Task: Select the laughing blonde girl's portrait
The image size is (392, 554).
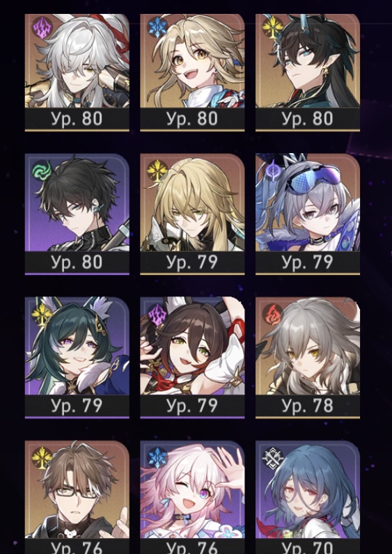Action: [x=192, y=61]
